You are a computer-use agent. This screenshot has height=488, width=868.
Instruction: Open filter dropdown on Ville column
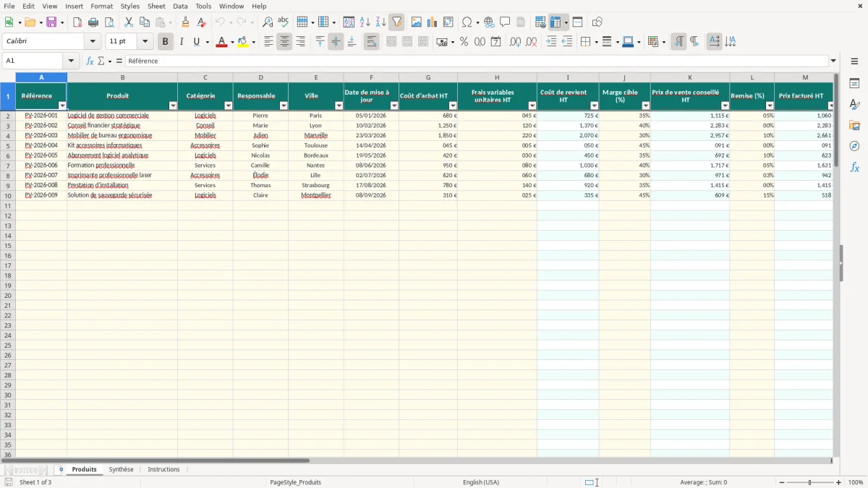(x=339, y=106)
